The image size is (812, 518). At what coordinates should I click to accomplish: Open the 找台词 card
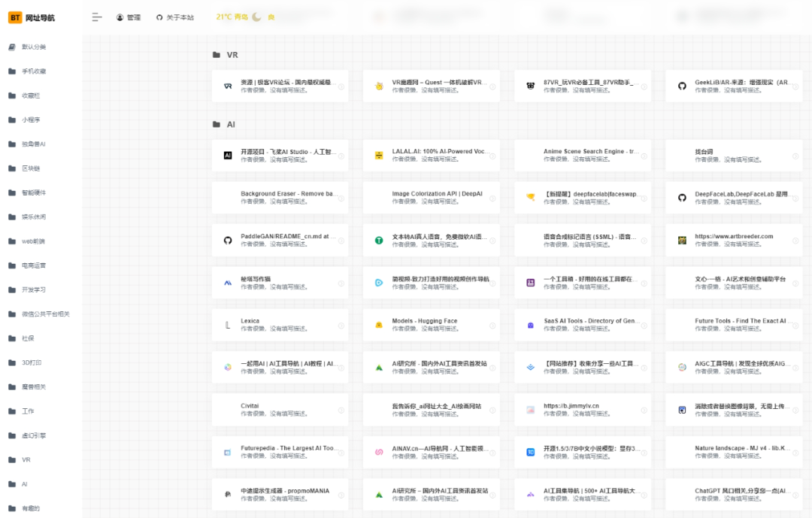point(735,156)
